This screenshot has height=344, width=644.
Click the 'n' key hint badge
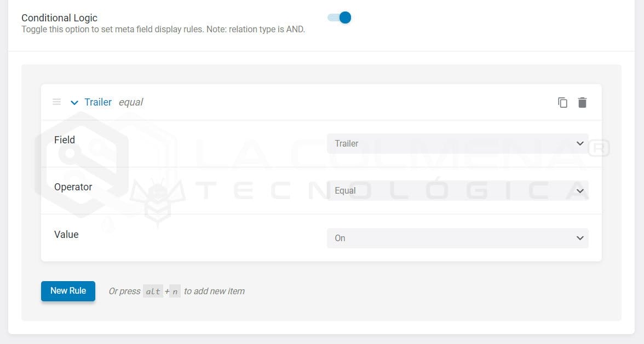[x=175, y=291]
